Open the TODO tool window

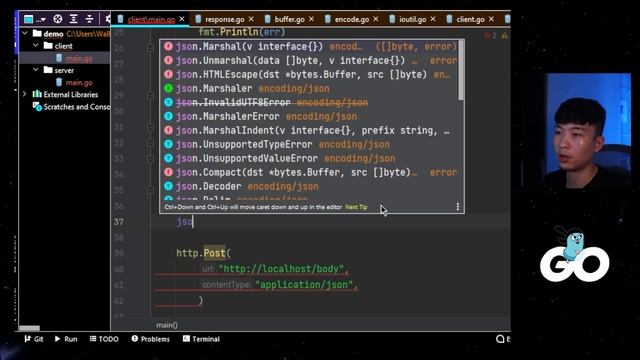tap(104, 339)
